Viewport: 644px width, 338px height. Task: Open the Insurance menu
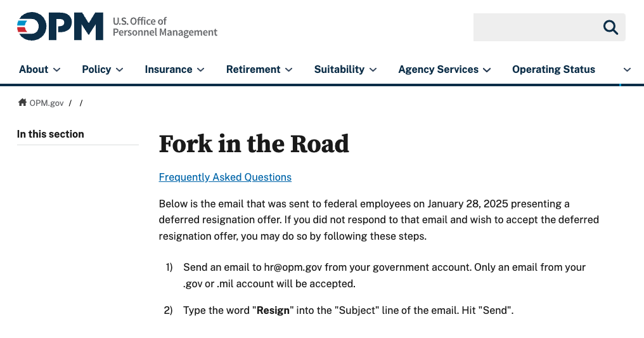[169, 70]
